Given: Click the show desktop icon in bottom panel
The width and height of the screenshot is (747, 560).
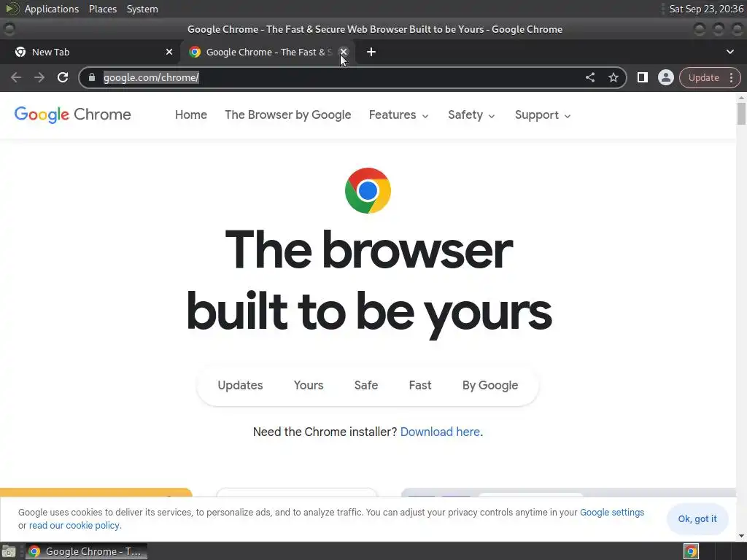Looking at the screenshot, I should [9, 551].
